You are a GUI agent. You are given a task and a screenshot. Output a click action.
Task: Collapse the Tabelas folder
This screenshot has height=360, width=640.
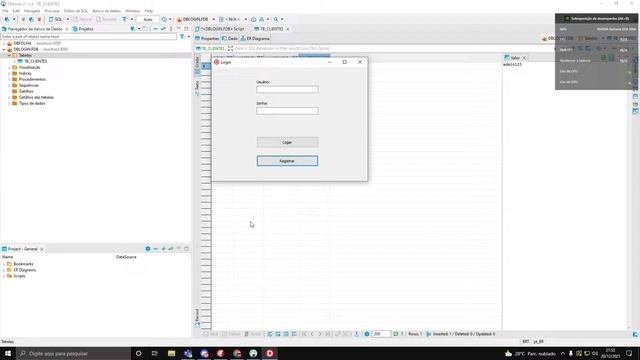pos(9,55)
